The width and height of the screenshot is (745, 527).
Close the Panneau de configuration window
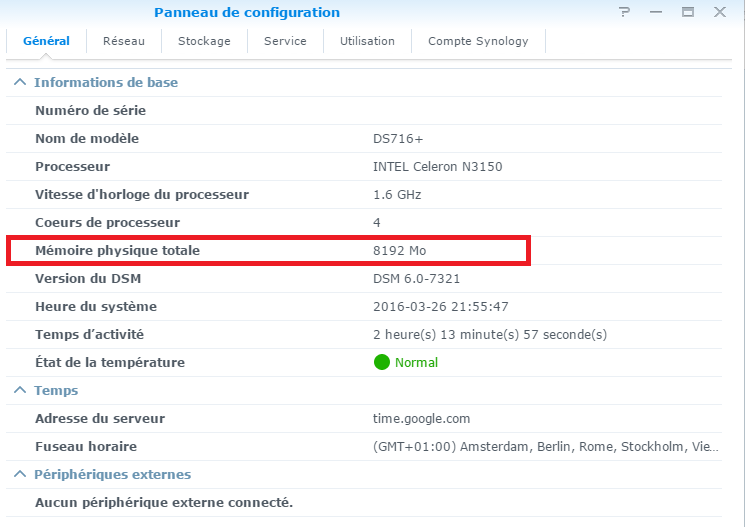719,12
